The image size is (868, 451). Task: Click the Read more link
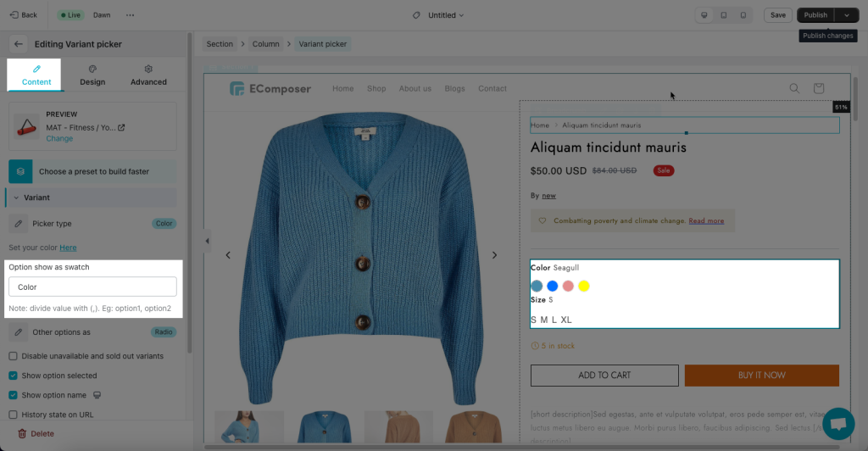point(706,220)
